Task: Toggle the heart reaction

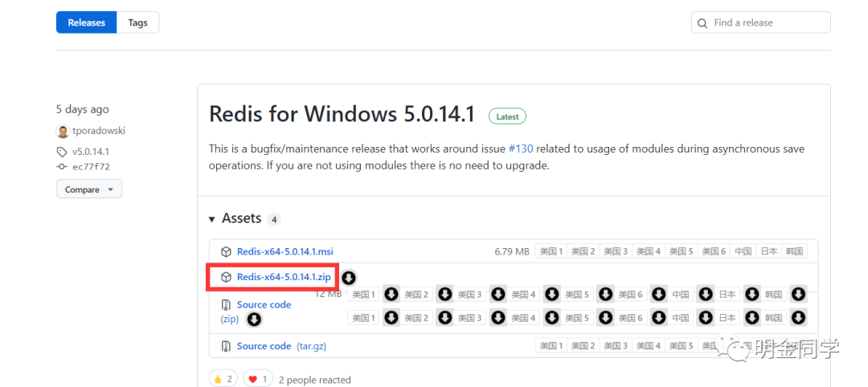Action: pyautogui.click(x=258, y=379)
